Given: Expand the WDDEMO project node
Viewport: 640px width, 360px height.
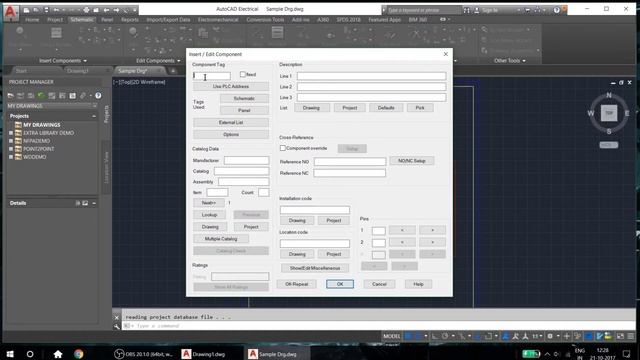Looking at the screenshot, I should tap(11, 157).
